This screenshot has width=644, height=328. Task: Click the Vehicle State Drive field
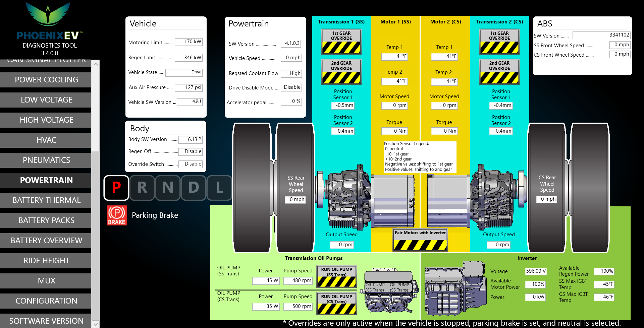184,73
